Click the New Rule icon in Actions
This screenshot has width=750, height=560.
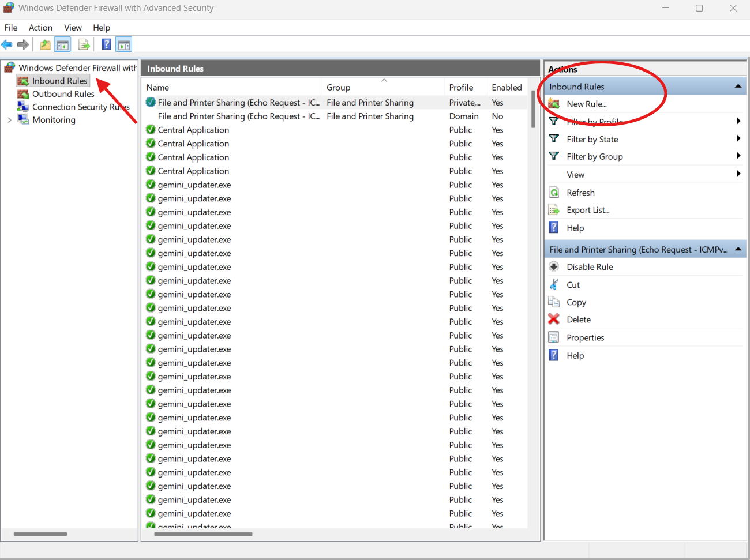coord(554,104)
